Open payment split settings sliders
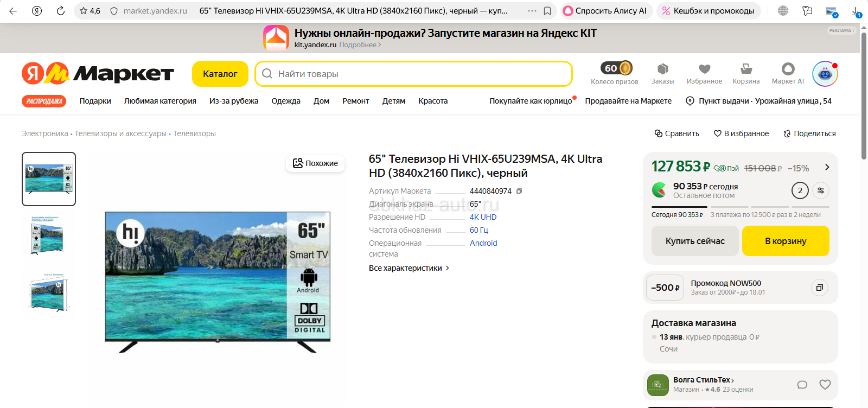Screen dimensions: 868x408 pos(821,190)
